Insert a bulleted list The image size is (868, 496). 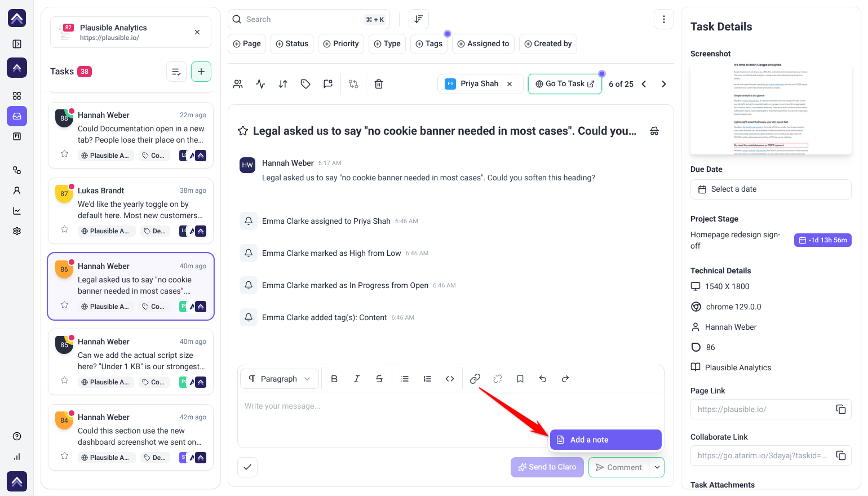tap(405, 379)
